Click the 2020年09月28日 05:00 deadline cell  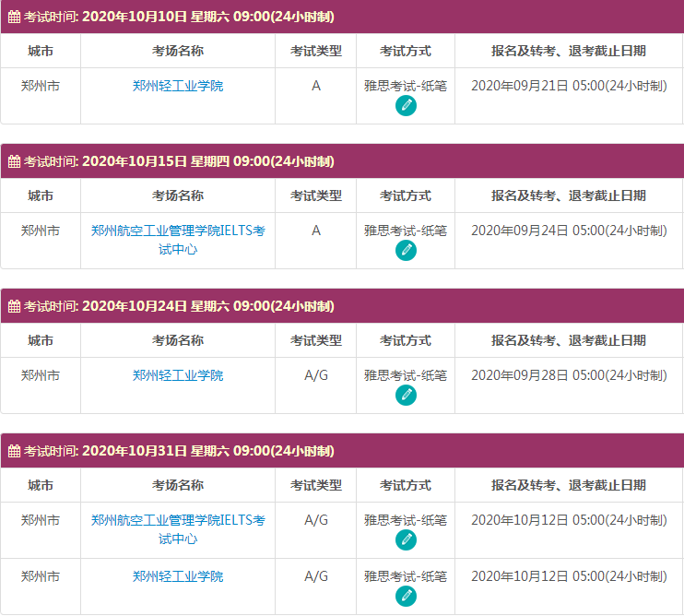pyautogui.click(x=569, y=375)
